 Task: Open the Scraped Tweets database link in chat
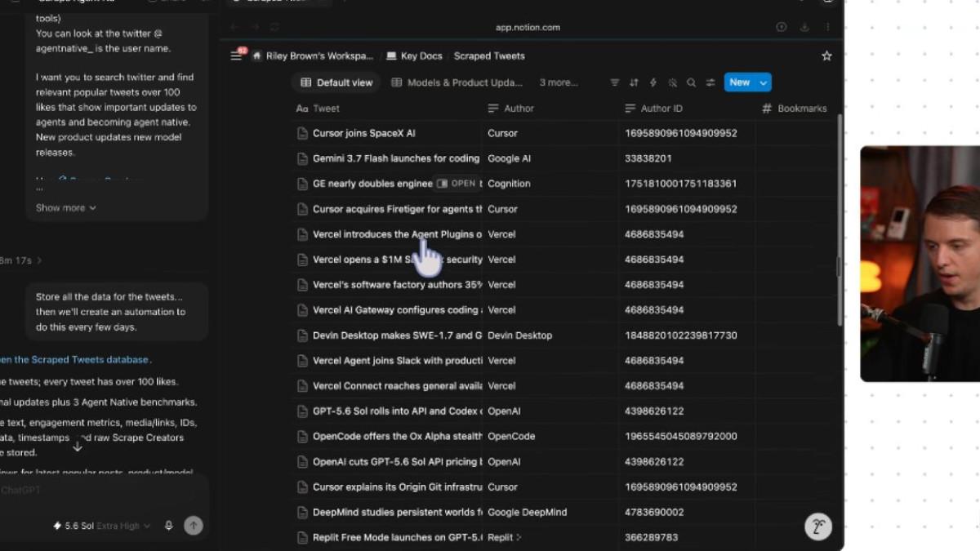74,359
